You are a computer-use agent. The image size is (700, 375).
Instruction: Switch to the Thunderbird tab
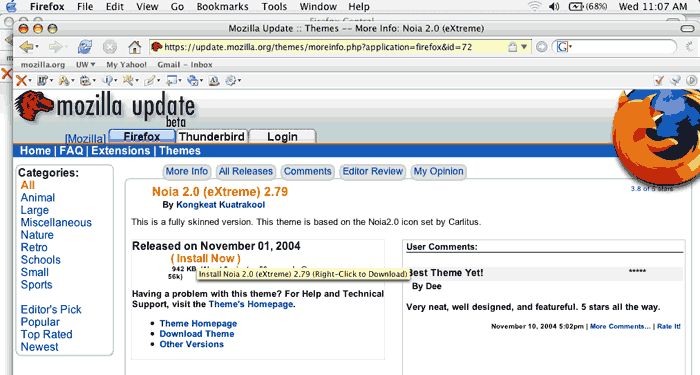[x=212, y=136]
